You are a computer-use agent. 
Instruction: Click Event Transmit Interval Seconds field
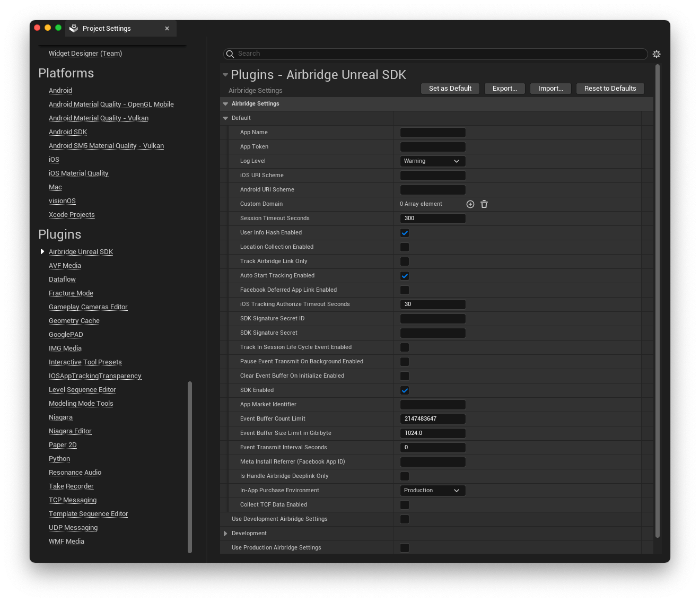coord(433,448)
